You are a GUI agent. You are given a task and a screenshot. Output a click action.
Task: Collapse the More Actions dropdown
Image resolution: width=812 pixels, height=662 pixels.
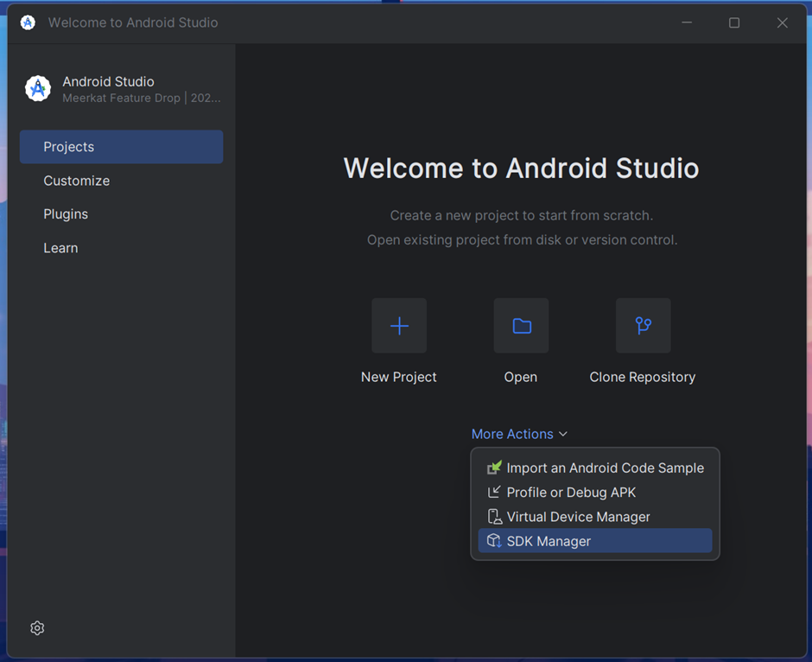519,434
